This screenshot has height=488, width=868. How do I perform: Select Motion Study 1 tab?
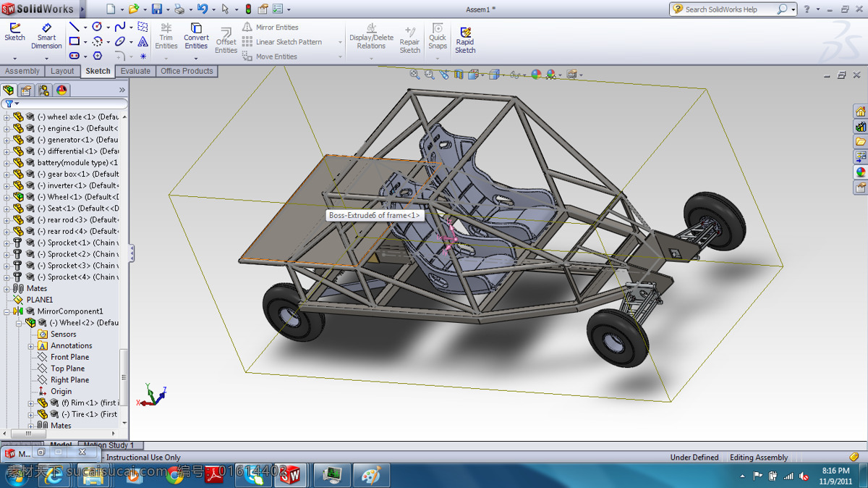pos(109,445)
